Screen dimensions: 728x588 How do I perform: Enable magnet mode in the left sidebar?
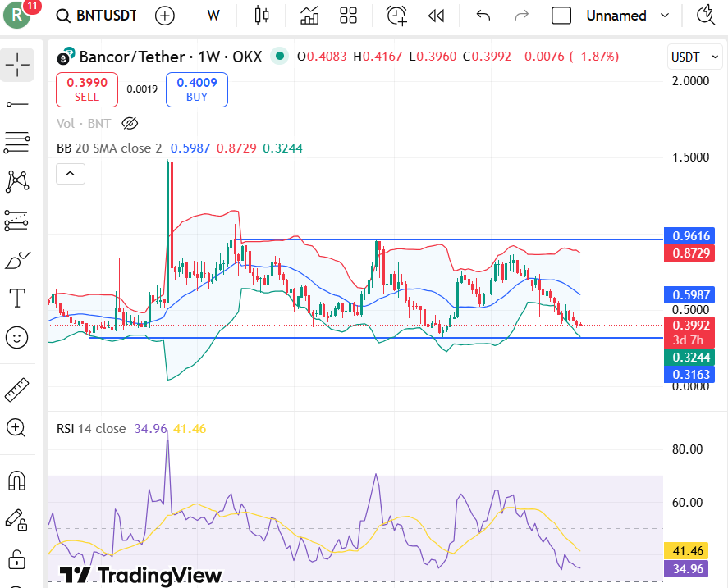(16, 481)
